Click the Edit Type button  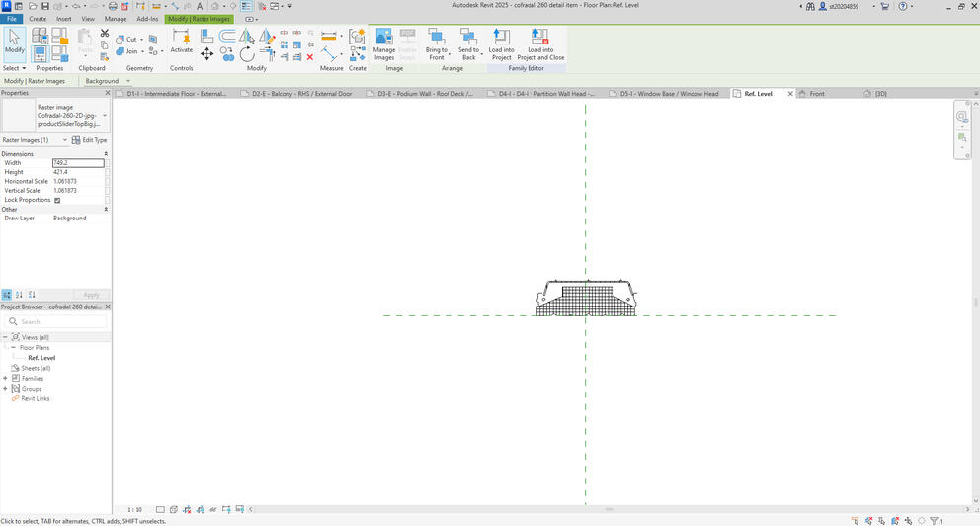coord(90,140)
